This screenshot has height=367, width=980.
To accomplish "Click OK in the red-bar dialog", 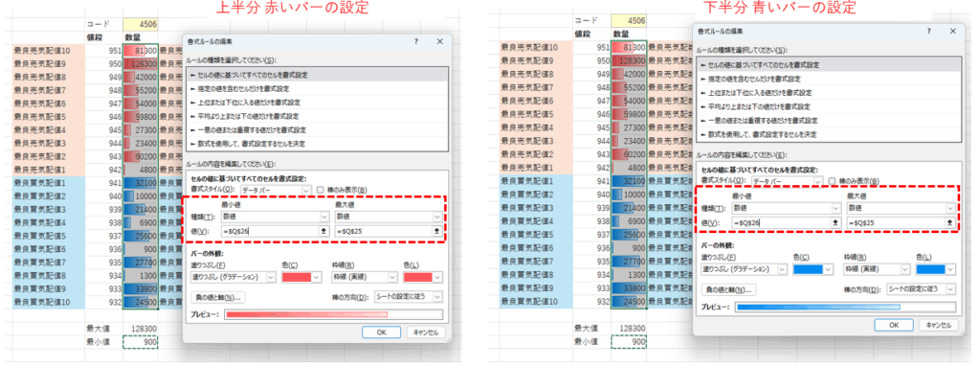I will pos(381,333).
